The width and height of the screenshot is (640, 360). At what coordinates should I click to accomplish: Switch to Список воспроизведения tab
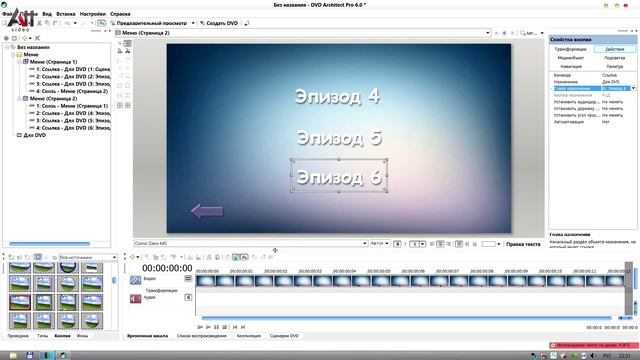(202, 336)
